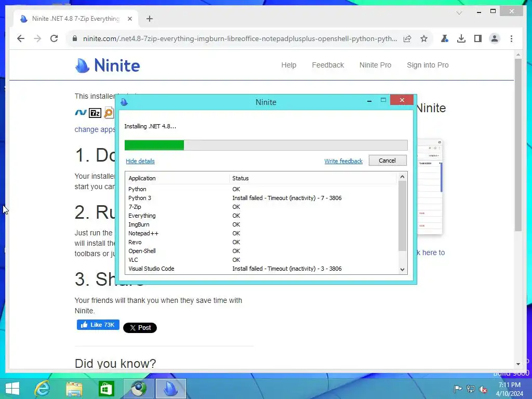Click the Status column header
The width and height of the screenshot is (532, 399).
(313, 178)
